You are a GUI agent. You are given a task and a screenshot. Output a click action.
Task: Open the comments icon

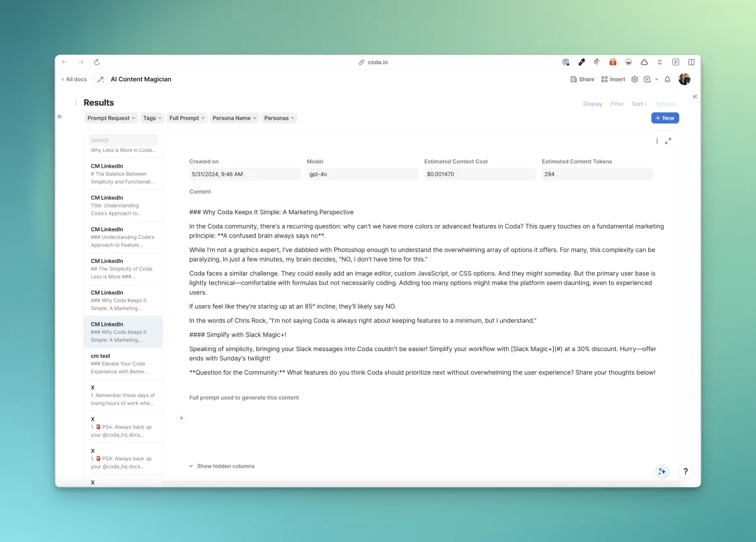647,79
